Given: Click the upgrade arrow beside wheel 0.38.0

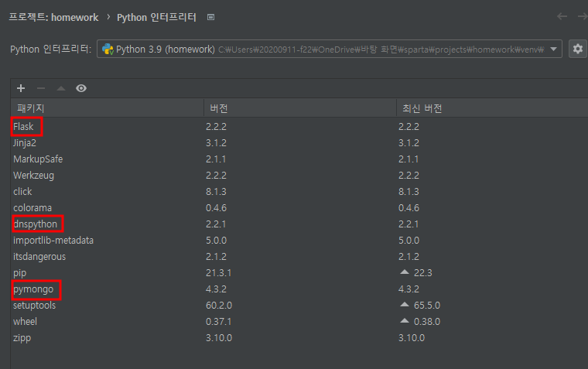Looking at the screenshot, I should pos(404,320).
